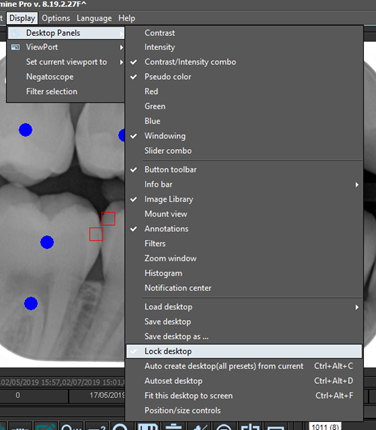Choose Autoset desktop
Image resolution: width=376 pixels, height=430 pixels.
244,381
